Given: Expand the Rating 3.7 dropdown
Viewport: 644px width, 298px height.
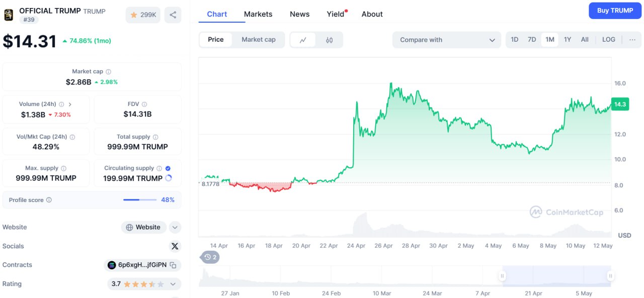Looking at the screenshot, I should tap(173, 284).
